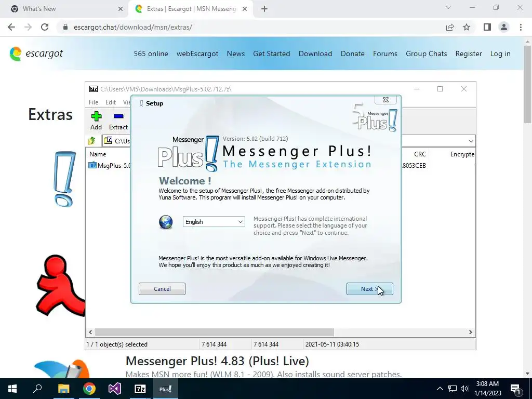
Task: Sort by the CRC column header
Action: click(420, 154)
